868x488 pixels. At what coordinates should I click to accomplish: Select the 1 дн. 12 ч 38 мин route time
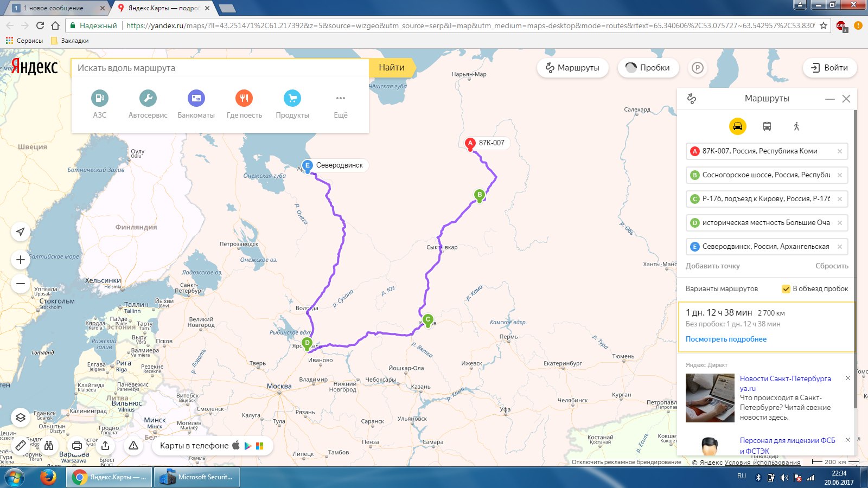click(x=719, y=313)
